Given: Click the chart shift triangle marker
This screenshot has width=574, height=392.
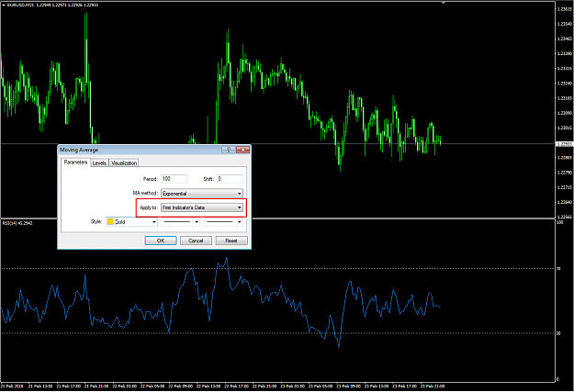Looking at the screenshot, I should (x=444, y=2).
